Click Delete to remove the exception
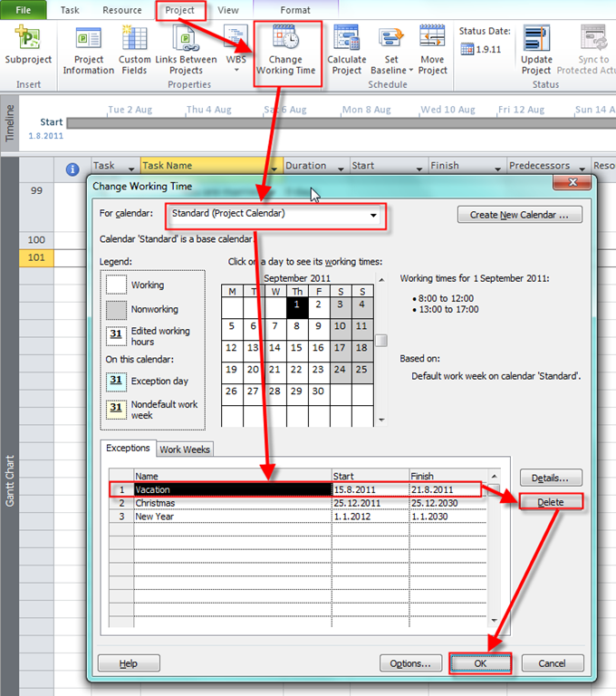Viewport: 616px width, 696px height. [x=551, y=502]
